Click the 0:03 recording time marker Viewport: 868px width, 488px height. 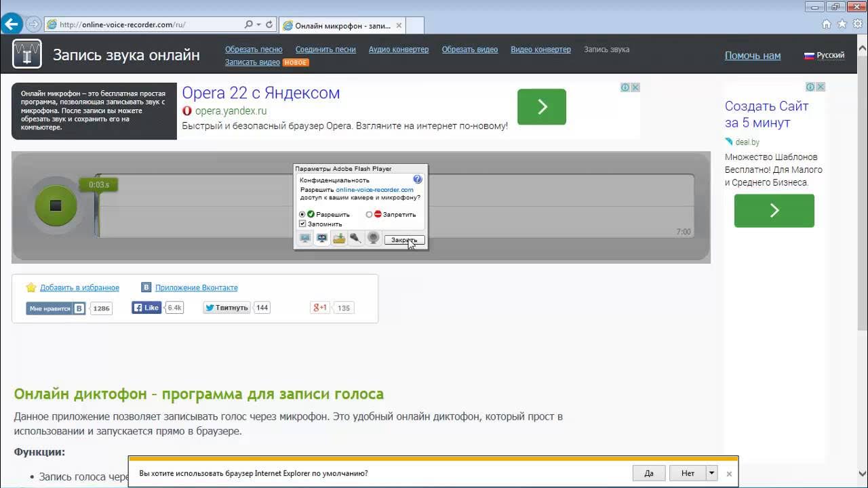tap(98, 185)
